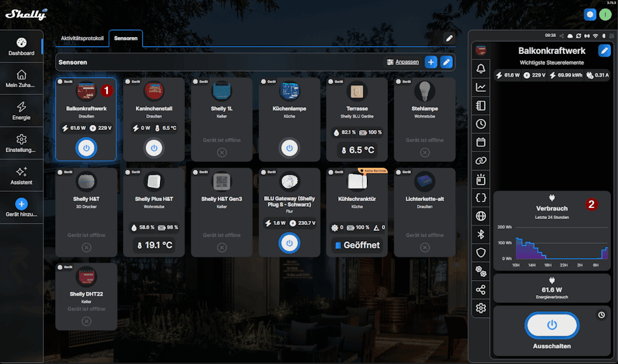Click offline X button on Stehlampe card

[x=425, y=153]
